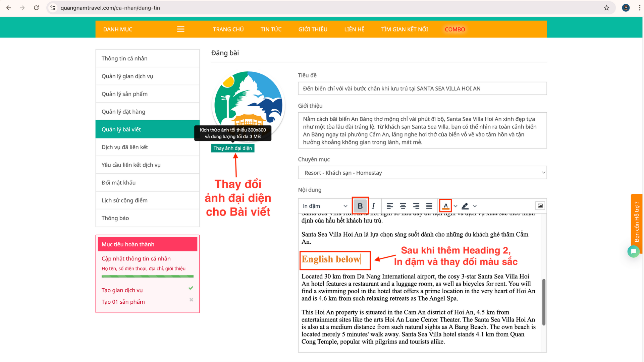Open 'Tạo 01 sản phẩm' link
This screenshot has height=362, width=644.
(123, 302)
